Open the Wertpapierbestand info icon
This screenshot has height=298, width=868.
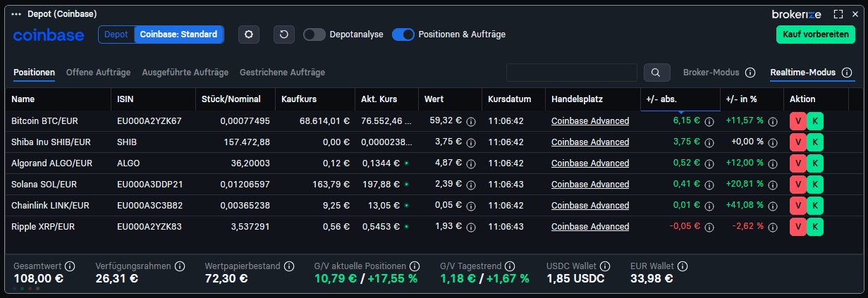(290, 266)
